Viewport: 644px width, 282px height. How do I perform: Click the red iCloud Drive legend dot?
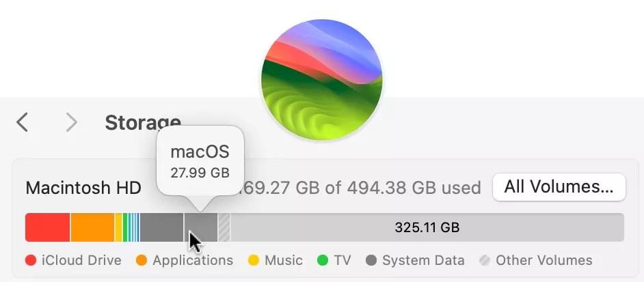[x=31, y=260]
